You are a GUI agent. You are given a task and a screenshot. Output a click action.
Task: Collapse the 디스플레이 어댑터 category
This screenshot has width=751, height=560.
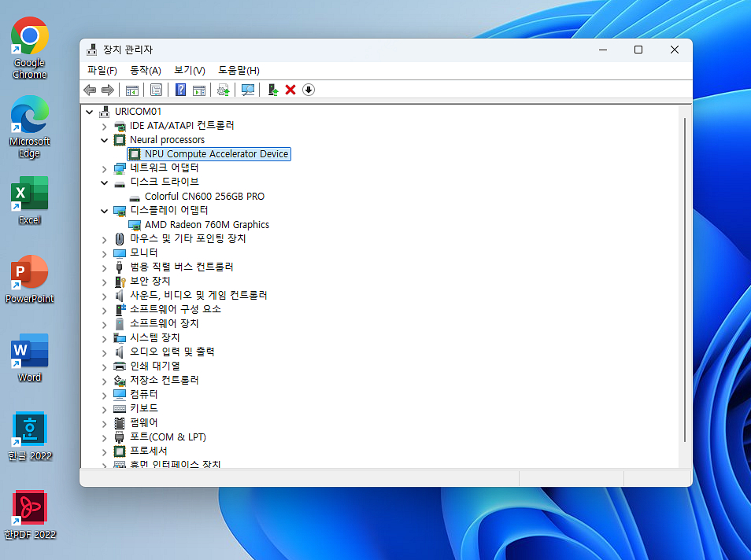(x=104, y=211)
